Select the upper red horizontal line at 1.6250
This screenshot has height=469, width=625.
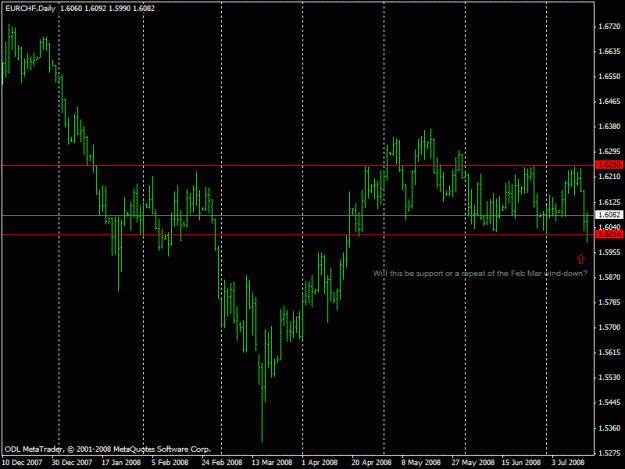(x=298, y=165)
